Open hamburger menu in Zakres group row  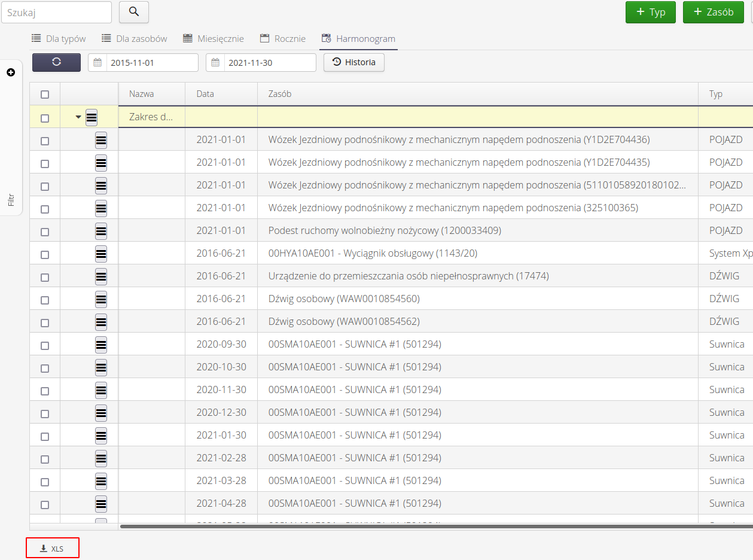coord(92,117)
